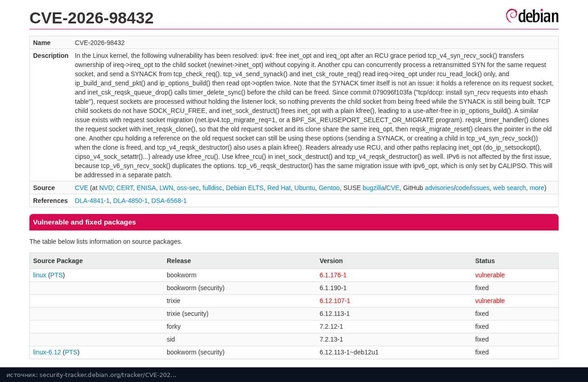Open the linux source package link
The width and height of the screenshot is (588, 382).
coord(40,275)
